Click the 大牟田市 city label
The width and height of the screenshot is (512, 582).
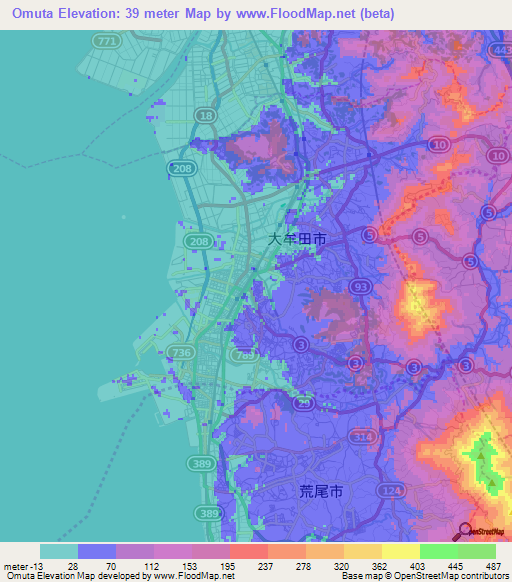pyautogui.click(x=297, y=239)
